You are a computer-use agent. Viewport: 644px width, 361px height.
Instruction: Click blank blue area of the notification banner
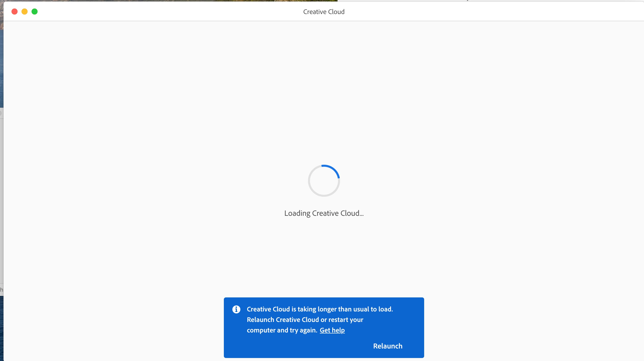288,347
